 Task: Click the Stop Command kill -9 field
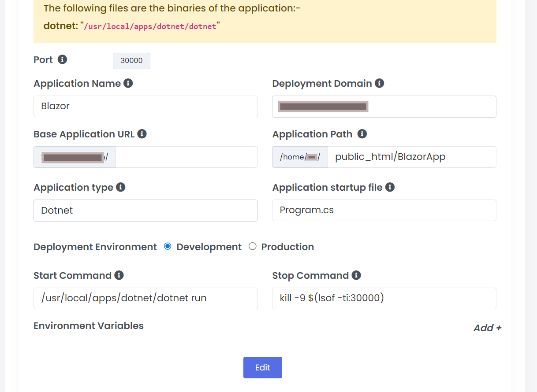tap(384, 298)
